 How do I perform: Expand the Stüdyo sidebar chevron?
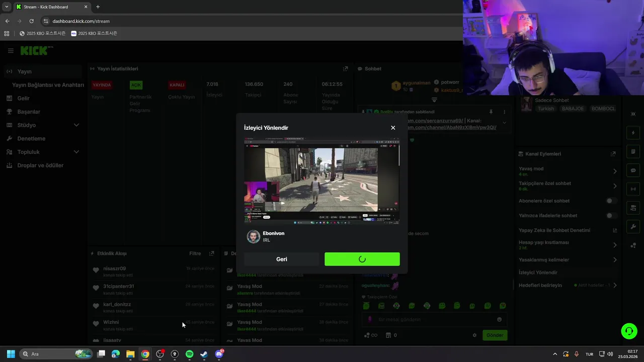click(x=76, y=125)
